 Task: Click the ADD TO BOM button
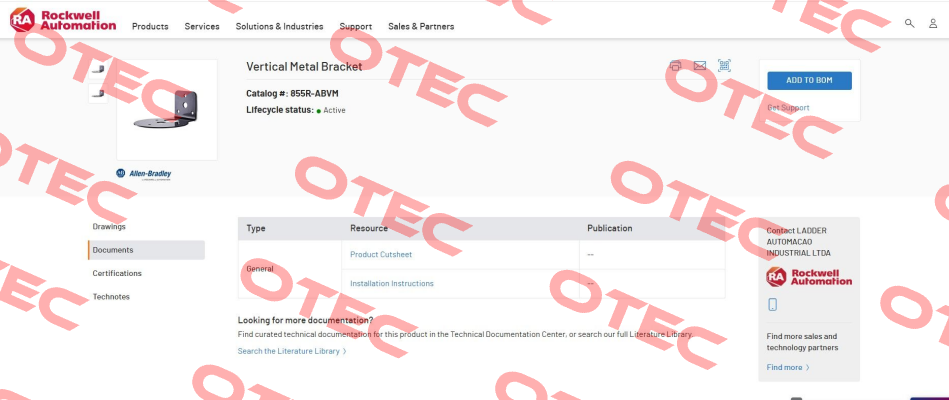pos(809,80)
